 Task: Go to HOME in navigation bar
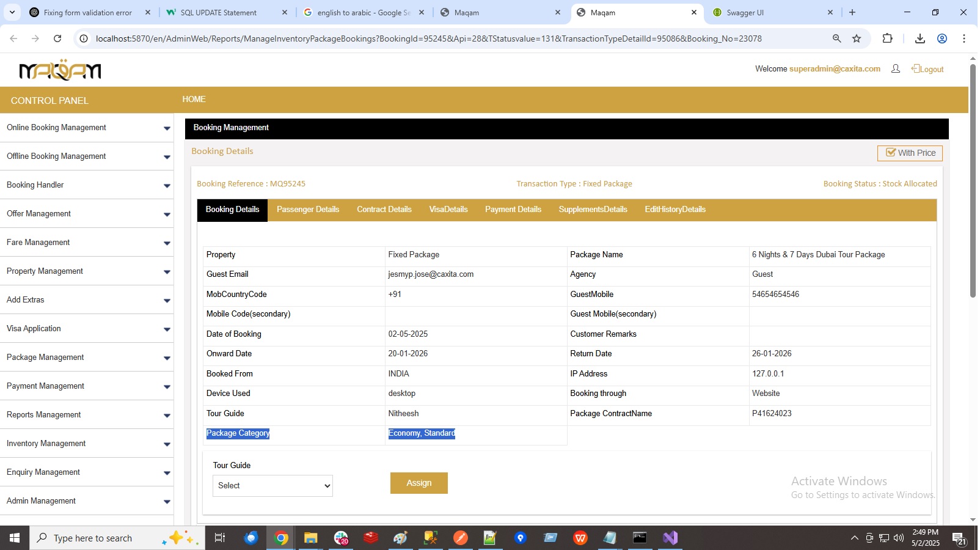pyautogui.click(x=194, y=99)
